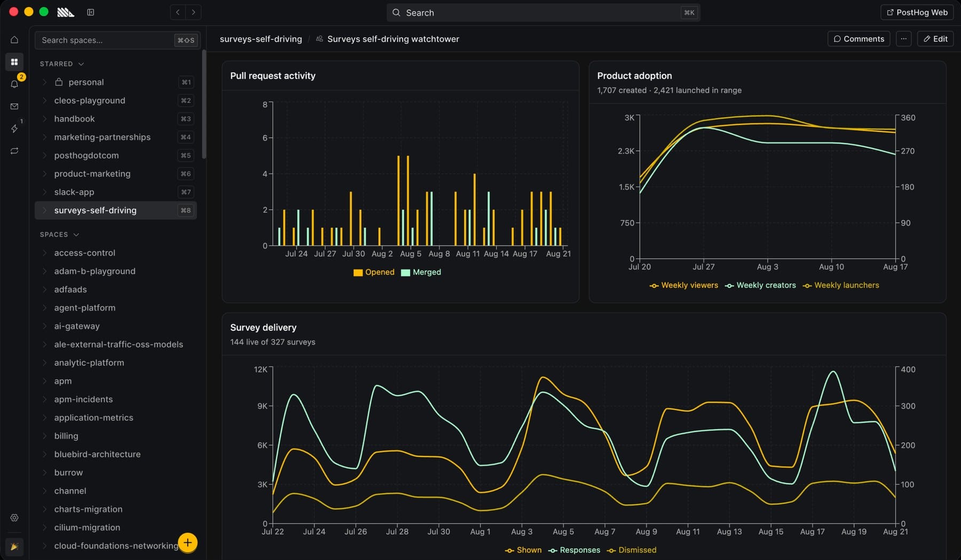961x560 pixels.
Task: Click the sidebar vertical scrollbar
Action: (204, 104)
